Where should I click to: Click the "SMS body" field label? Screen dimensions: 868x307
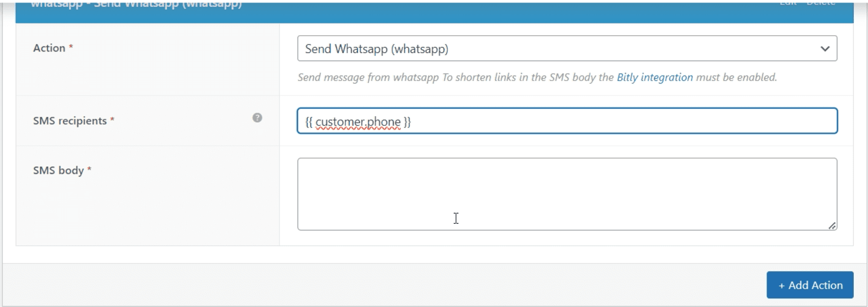(58, 170)
